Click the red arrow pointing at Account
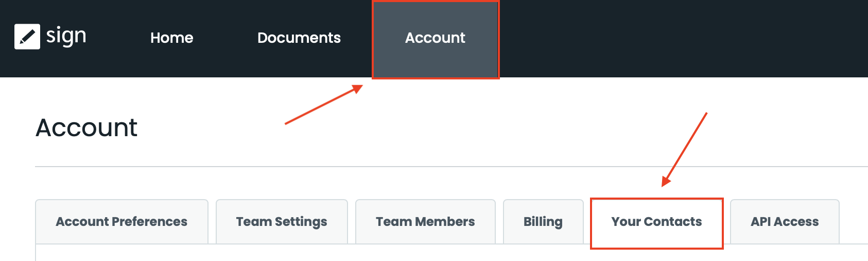This screenshot has height=261, width=868. [x=323, y=105]
